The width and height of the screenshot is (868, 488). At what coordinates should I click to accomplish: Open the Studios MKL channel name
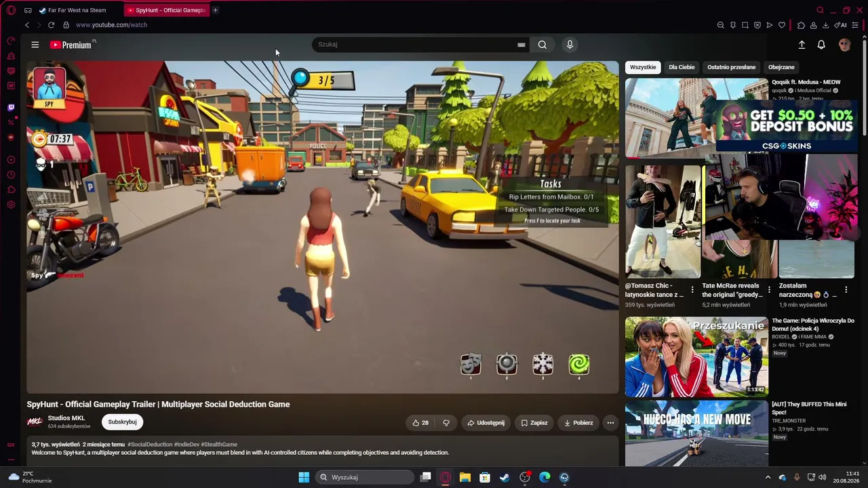[66, 418]
